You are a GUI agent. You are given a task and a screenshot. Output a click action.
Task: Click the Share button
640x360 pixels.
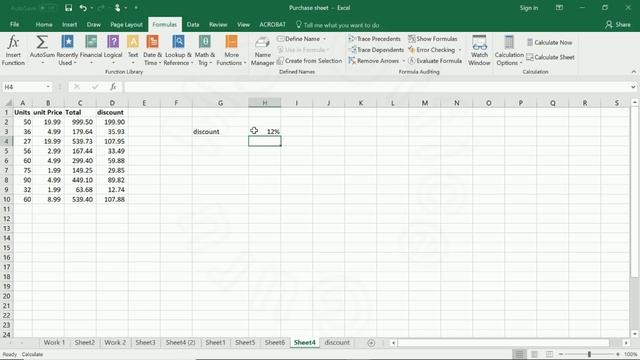(618, 24)
